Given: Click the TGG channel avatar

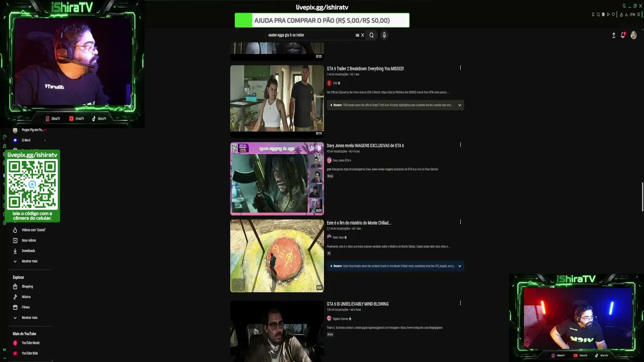Looking at the screenshot, I should click(x=329, y=83).
